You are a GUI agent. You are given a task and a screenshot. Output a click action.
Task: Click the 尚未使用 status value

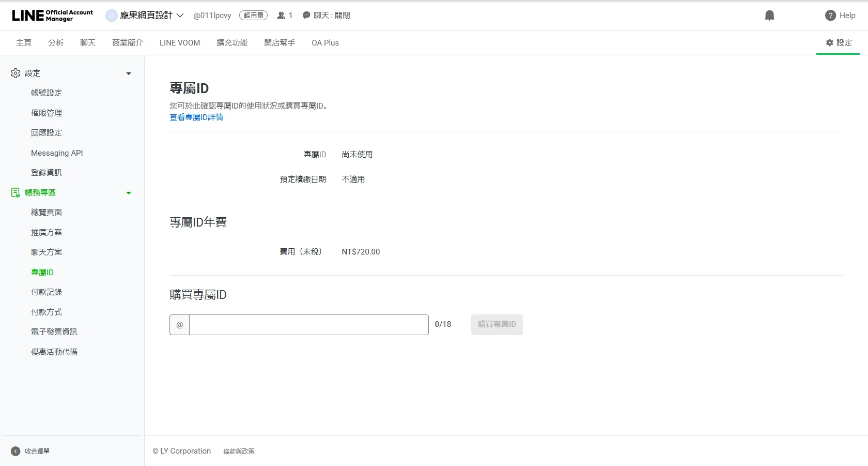(357, 155)
